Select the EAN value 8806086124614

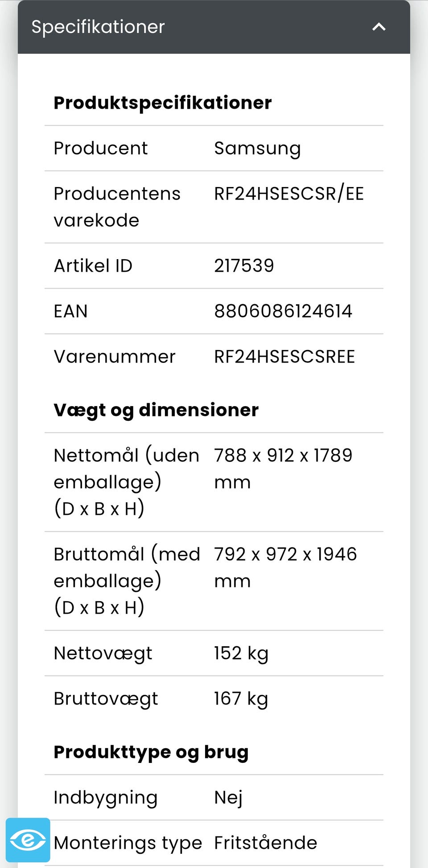283,311
